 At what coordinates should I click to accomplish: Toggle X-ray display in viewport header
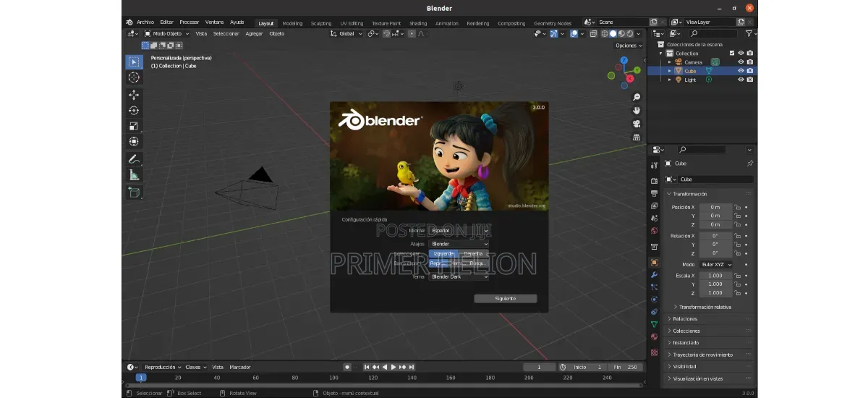593,33
